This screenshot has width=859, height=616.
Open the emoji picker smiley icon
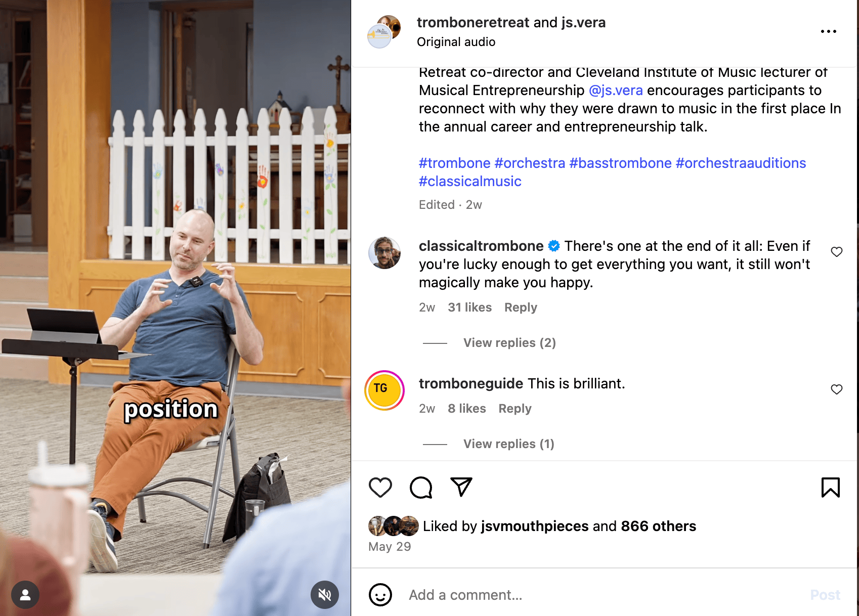(380, 595)
